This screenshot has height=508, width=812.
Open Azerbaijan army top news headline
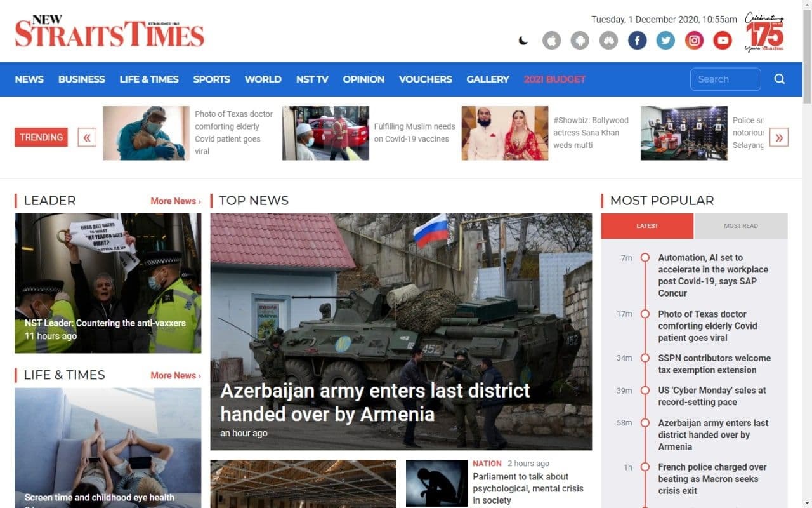click(x=375, y=402)
